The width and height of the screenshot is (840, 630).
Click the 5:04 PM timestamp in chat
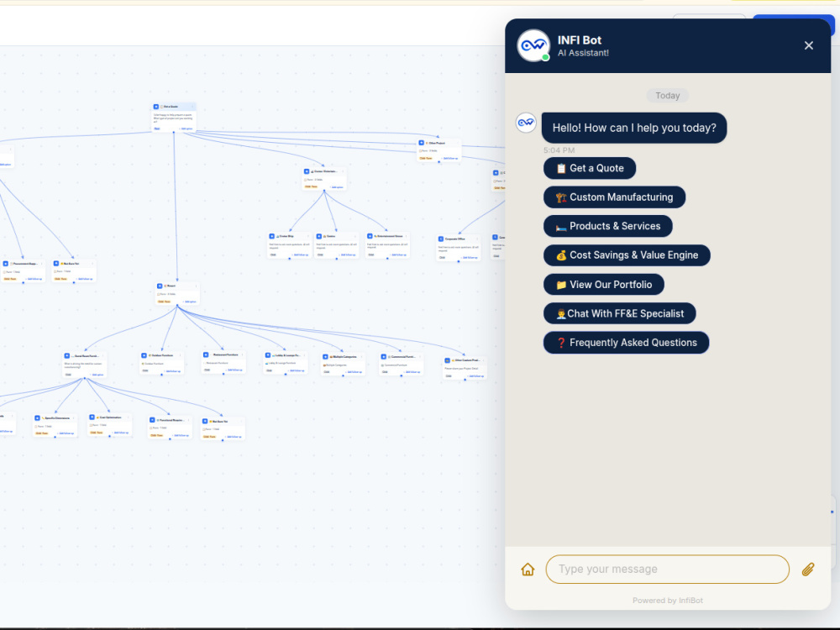pos(559,150)
